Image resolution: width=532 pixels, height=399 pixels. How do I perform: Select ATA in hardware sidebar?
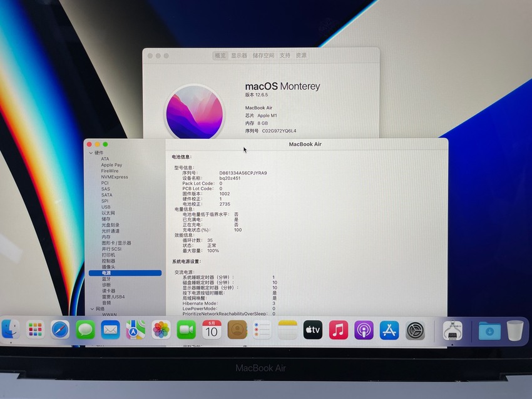click(x=105, y=159)
